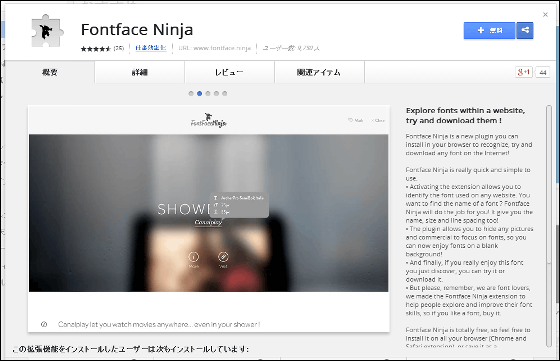Select the fifth screenshot carousel dot
Image resolution: width=560 pixels, height=361 pixels.
tap(225, 94)
